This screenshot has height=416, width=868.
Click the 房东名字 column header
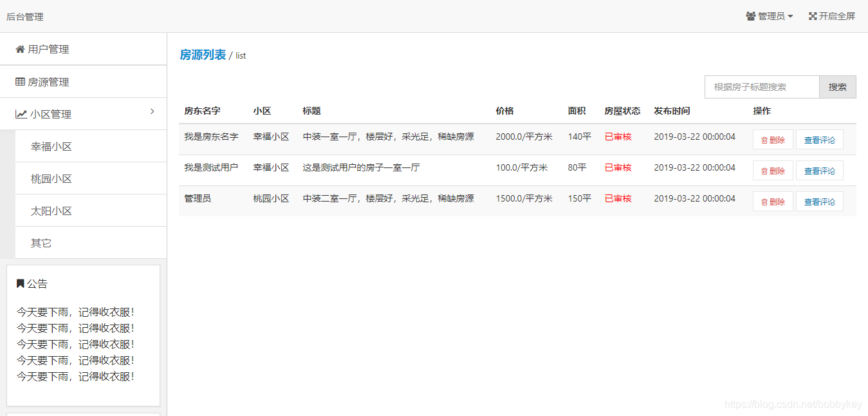[x=202, y=111]
